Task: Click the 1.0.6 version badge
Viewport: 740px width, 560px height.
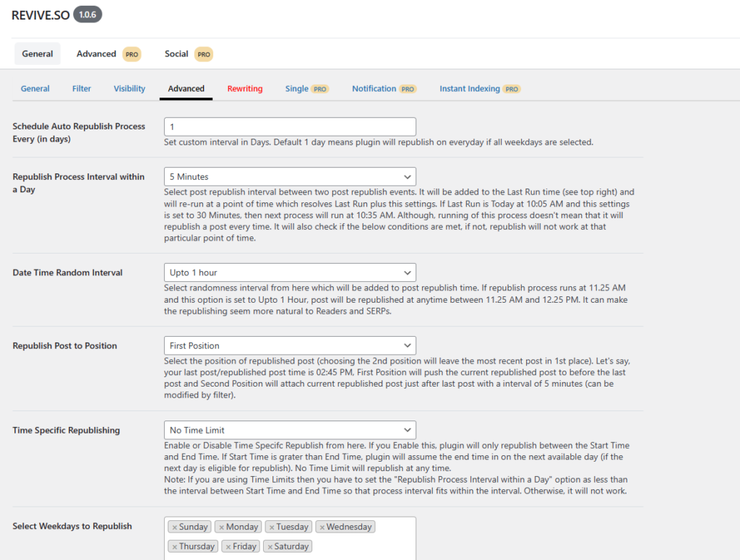Action: click(x=87, y=14)
